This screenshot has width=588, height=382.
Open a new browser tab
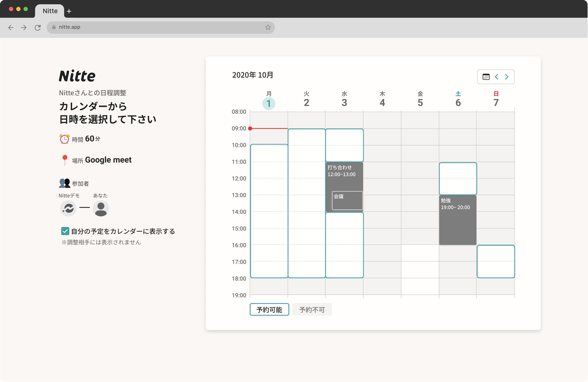click(69, 11)
